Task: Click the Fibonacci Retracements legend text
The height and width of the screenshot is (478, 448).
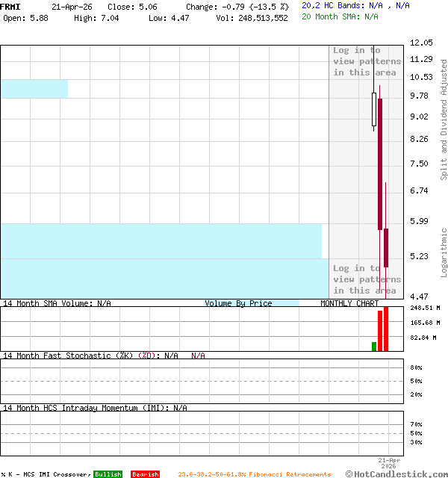Action: [254, 474]
